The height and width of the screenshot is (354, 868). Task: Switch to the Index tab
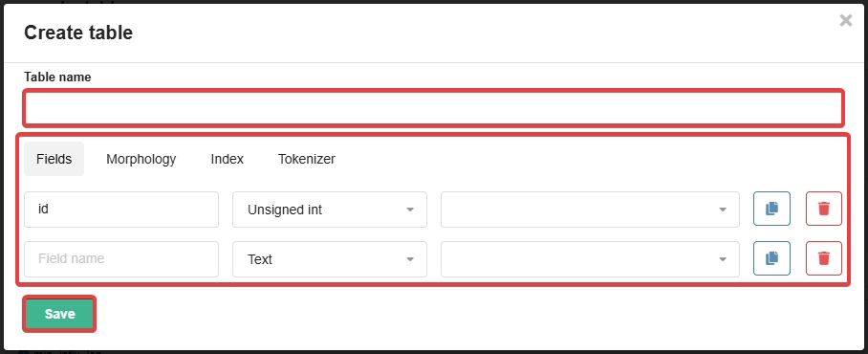[227, 159]
